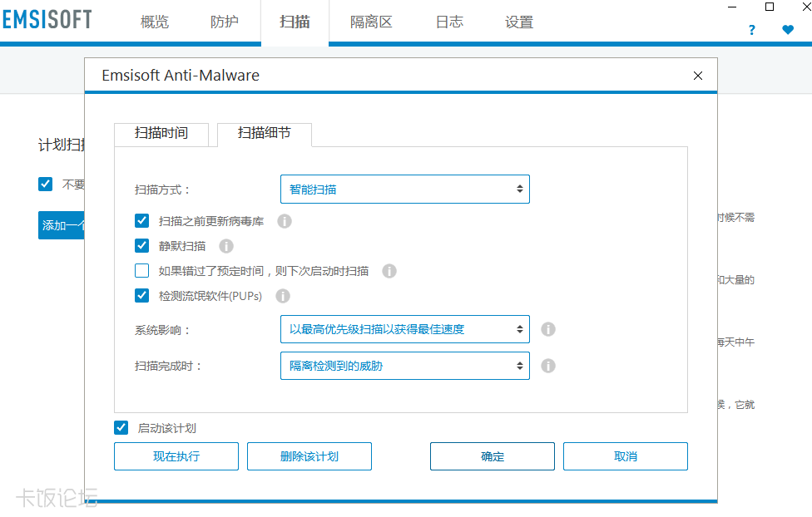The image size is (812, 517).
Task: Open 扫描方式 dropdown showing 智能扫描
Action: (x=404, y=190)
